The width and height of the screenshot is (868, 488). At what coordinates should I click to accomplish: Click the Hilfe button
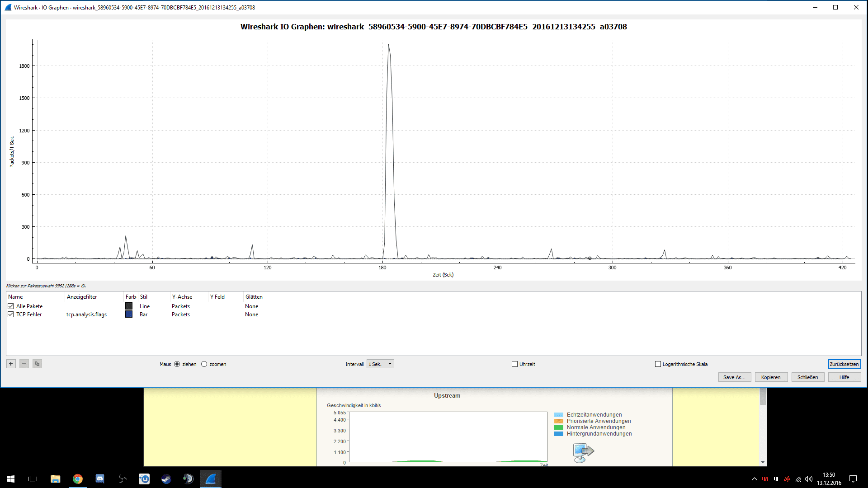click(844, 377)
